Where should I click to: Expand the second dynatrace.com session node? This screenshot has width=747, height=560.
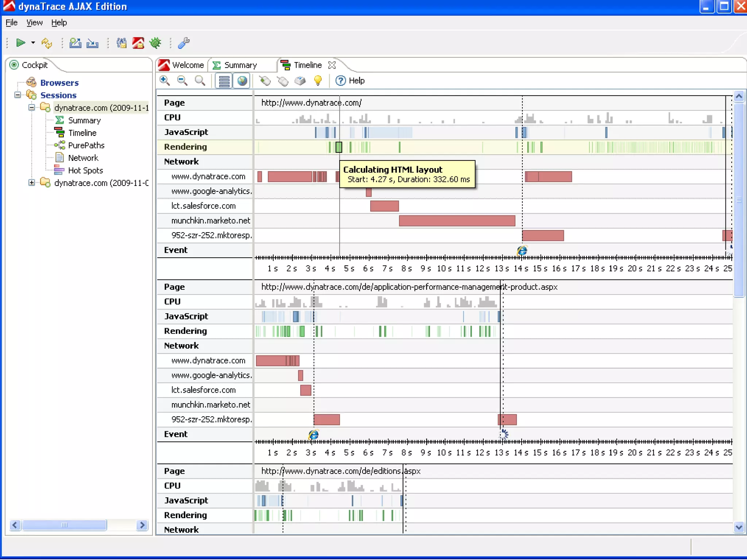click(x=32, y=183)
